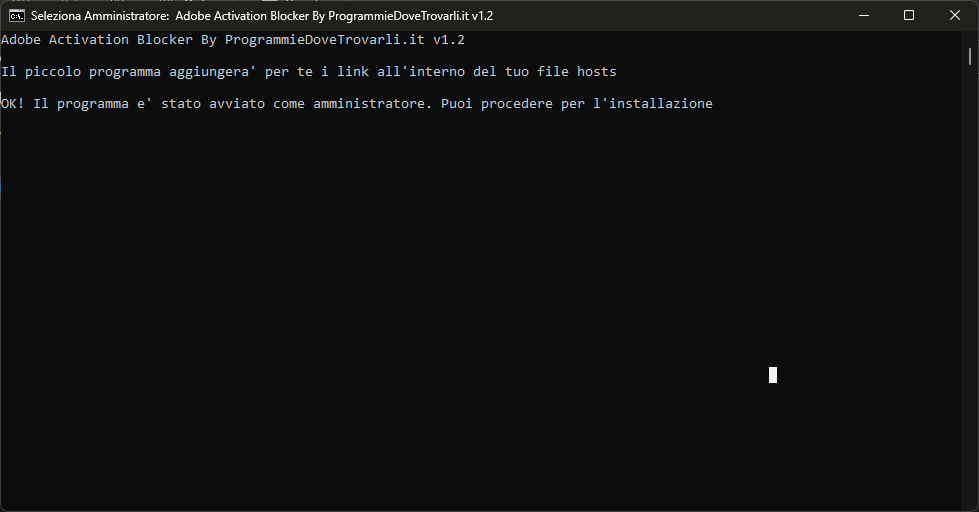
Task: Click the word 'aggiungera'' in the second line
Action: [212, 72]
